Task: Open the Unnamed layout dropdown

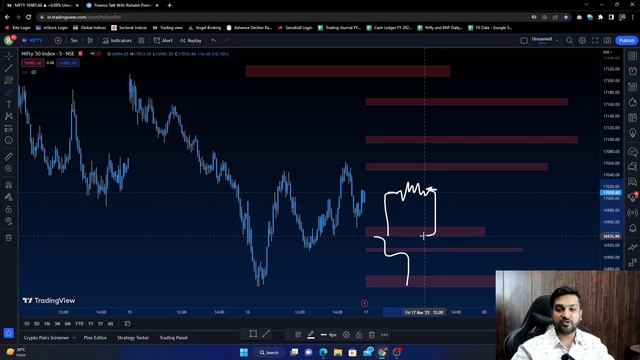Action: [545, 40]
